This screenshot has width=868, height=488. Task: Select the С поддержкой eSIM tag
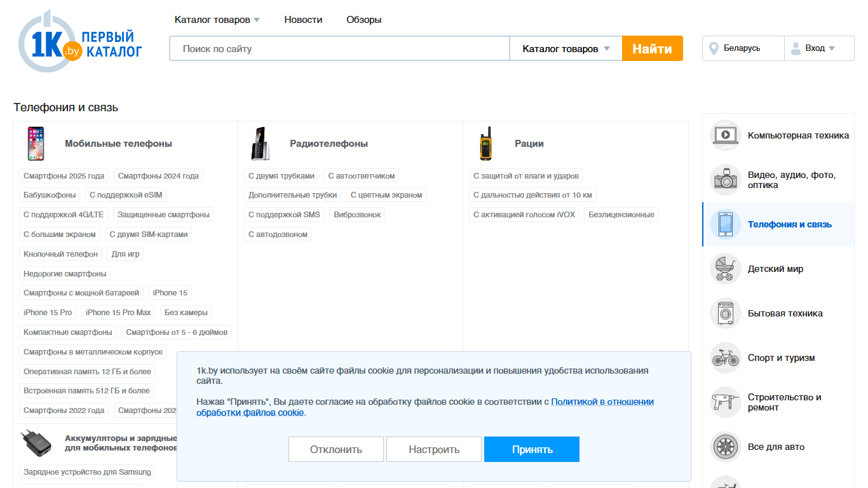point(126,195)
